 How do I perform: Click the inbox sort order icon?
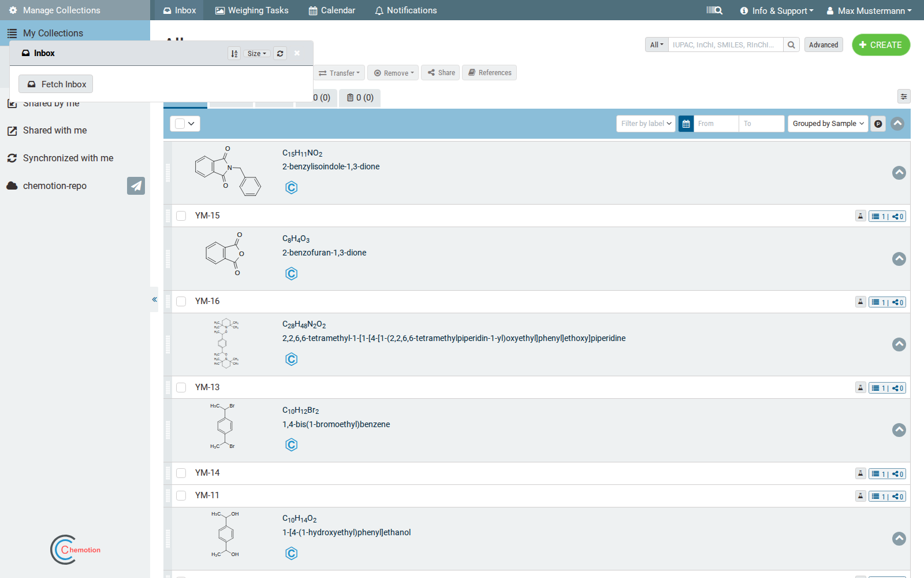(x=234, y=53)
